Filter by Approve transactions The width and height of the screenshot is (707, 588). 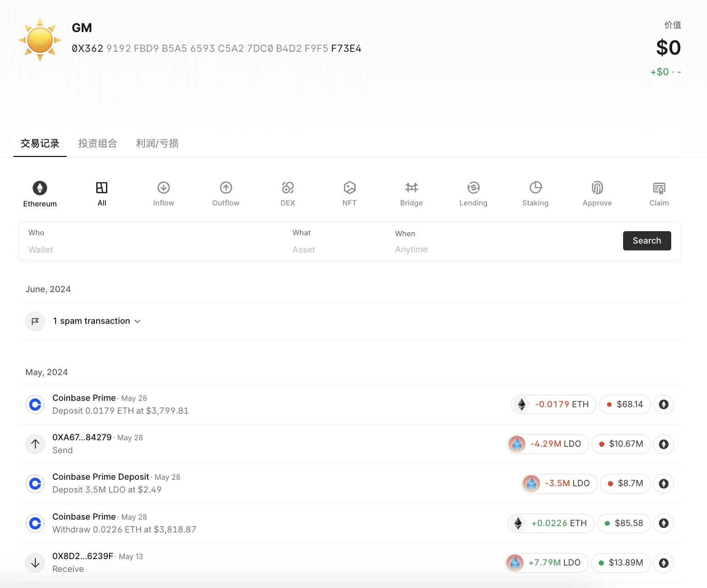pos(597,188)
